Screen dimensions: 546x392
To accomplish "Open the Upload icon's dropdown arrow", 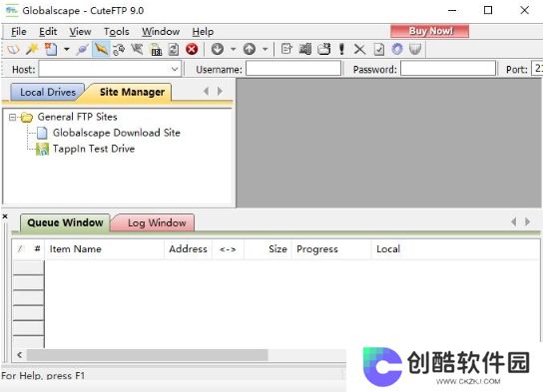I will pyautogui.click(x=265, y=49).
